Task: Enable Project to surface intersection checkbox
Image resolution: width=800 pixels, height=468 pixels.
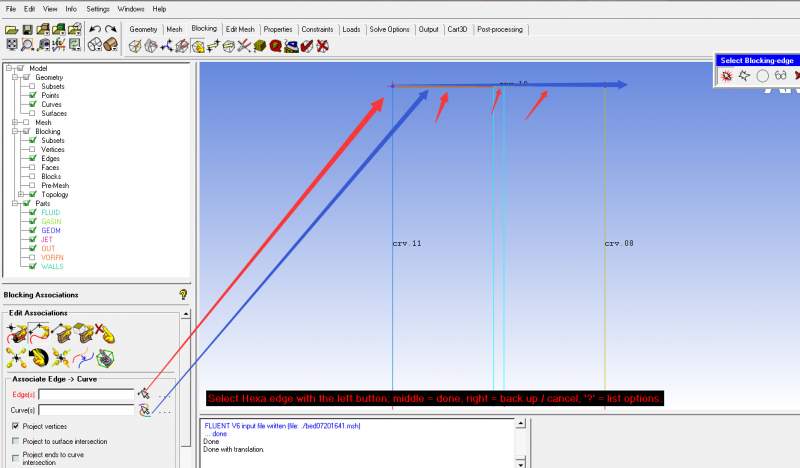Action: (15, 441)
